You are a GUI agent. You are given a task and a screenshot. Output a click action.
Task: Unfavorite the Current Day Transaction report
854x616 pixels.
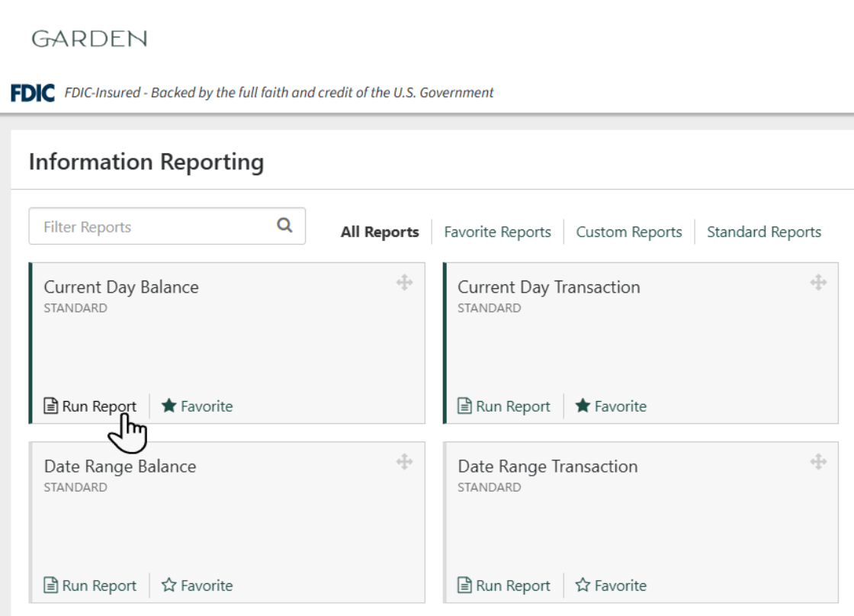tap(611, 406)
